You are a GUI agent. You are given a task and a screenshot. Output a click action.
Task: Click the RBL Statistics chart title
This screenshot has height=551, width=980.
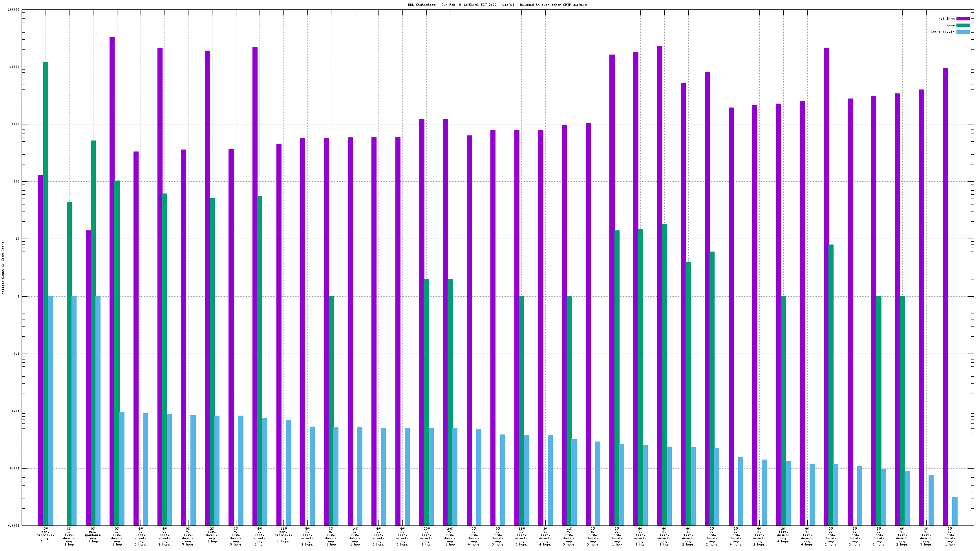coord(497,5)
